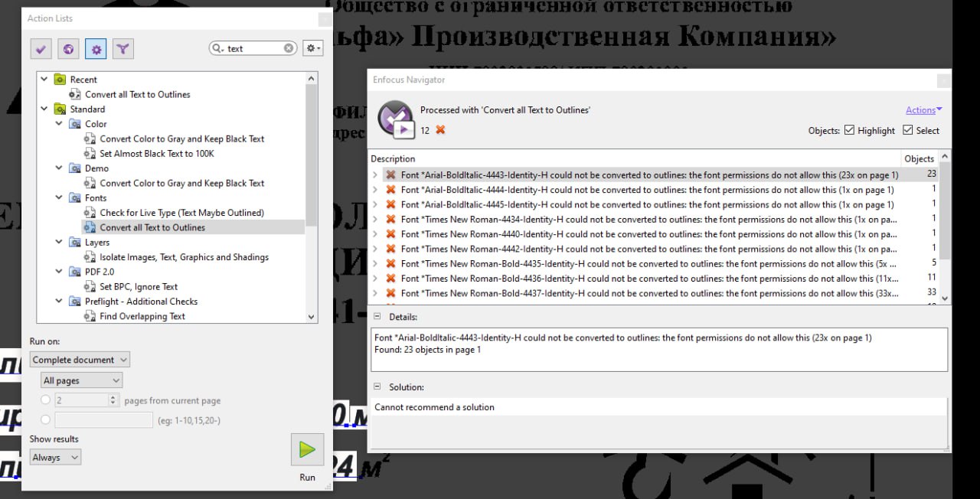Open the panel options gear menu
Screen dimensions: 980x499
312,48
